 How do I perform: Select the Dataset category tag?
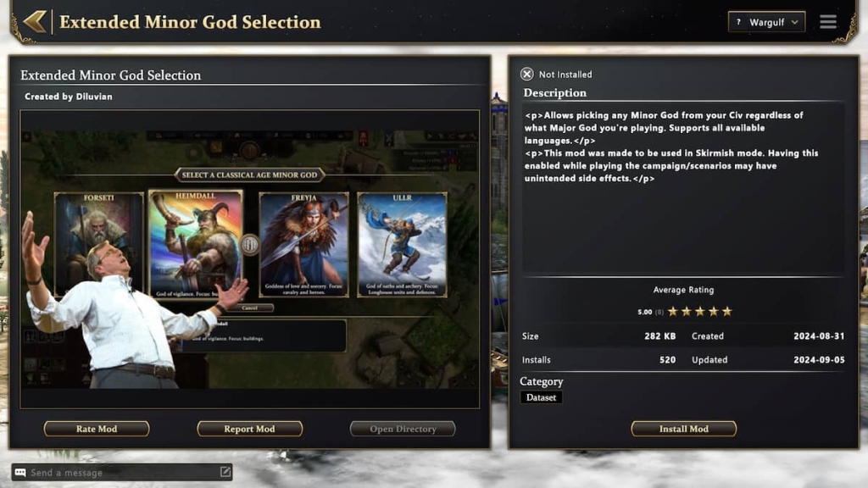coord(541,397)
